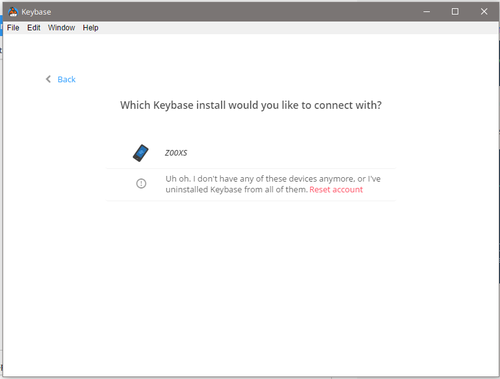Open the File menu
The image size is (500, 379).
pos(13,28)
